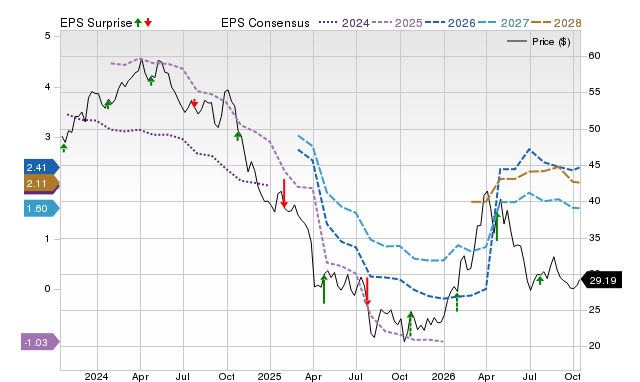Click the Oct label just before 2025

227,376
